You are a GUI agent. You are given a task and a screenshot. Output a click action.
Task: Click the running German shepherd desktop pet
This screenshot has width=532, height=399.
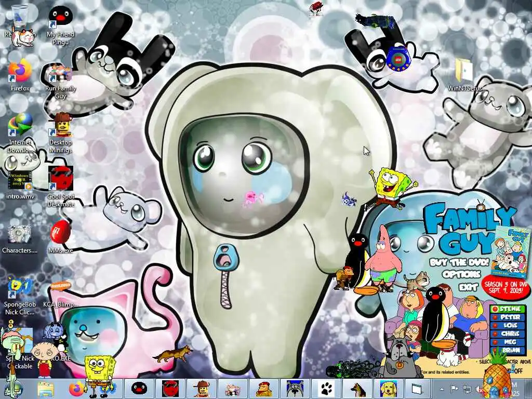(x=173, y=353)
